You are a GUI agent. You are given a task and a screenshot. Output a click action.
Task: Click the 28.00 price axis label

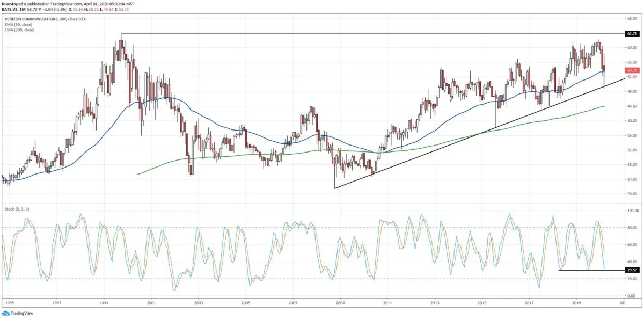tap(632, 165)
